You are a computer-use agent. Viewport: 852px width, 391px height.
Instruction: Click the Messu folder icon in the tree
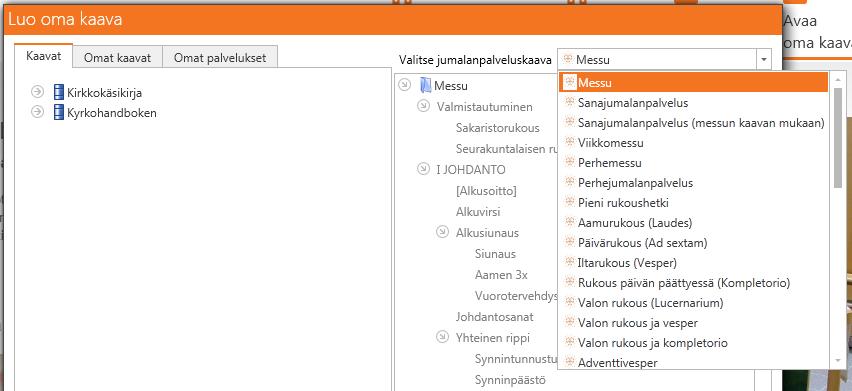pos(425,85)
